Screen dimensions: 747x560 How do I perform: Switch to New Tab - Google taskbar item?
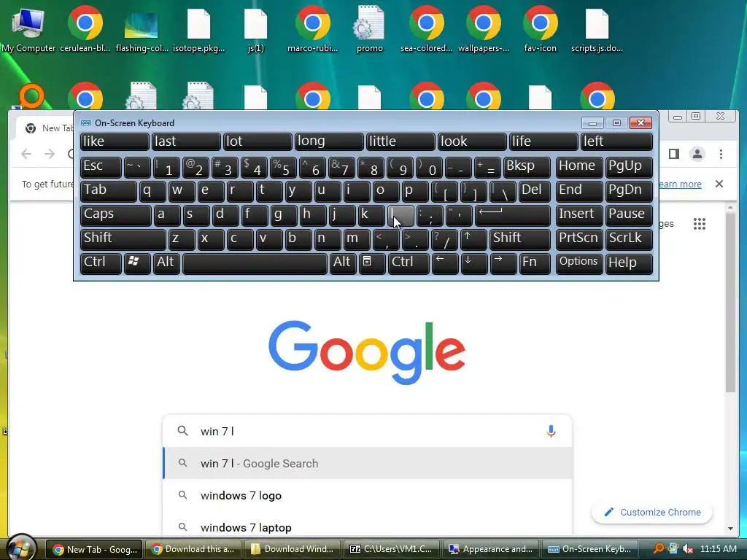pyautogui.click(x=94, y=549)
